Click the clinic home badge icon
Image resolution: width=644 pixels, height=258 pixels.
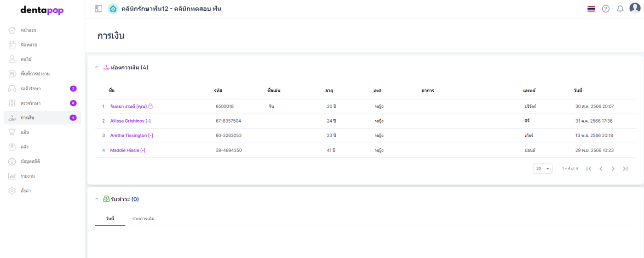[113, 9]
